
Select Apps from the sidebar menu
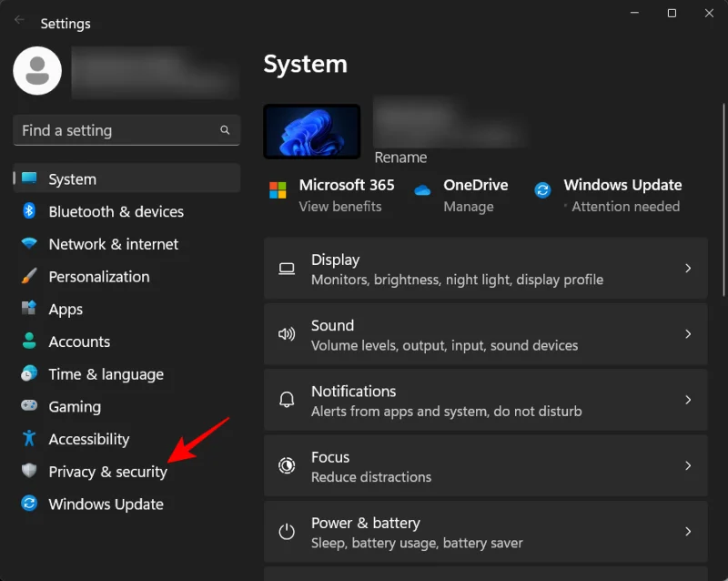(65, 309)
